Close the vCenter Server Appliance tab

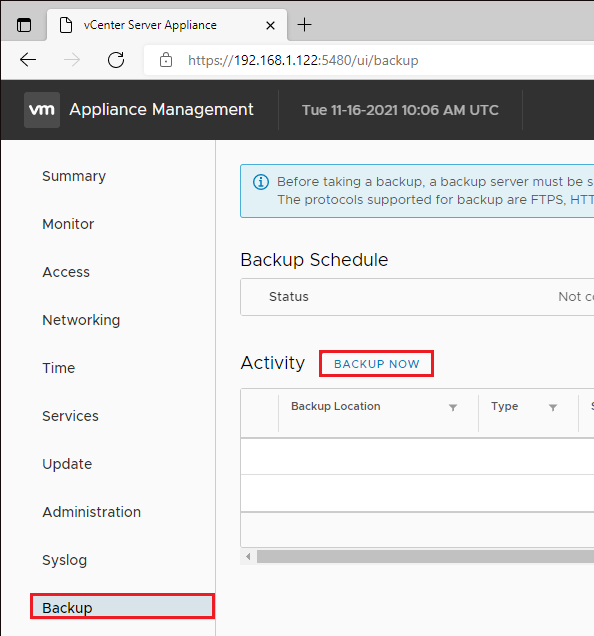[x=270, y=26]
